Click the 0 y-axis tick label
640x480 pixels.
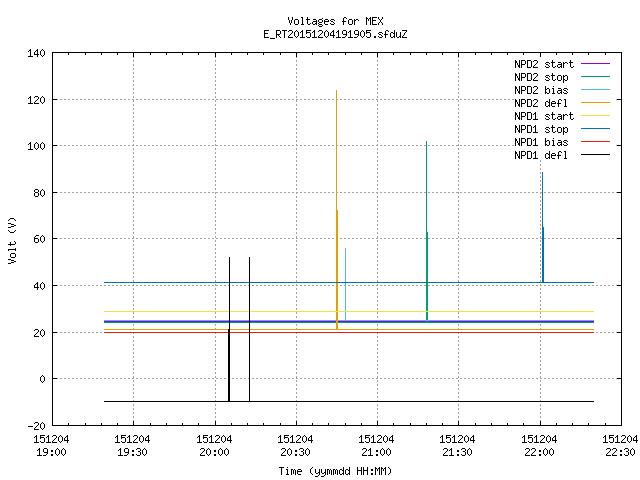point(42,379)
